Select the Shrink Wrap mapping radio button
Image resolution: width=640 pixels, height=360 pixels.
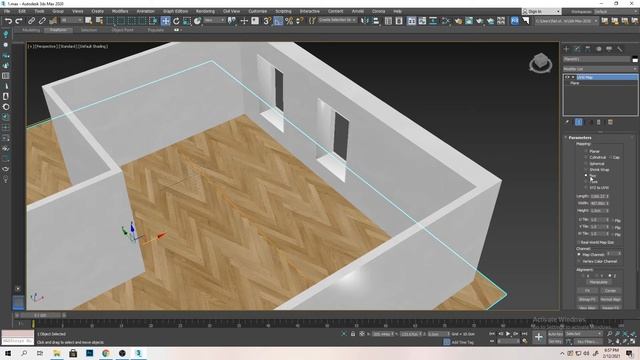(586, 169)
